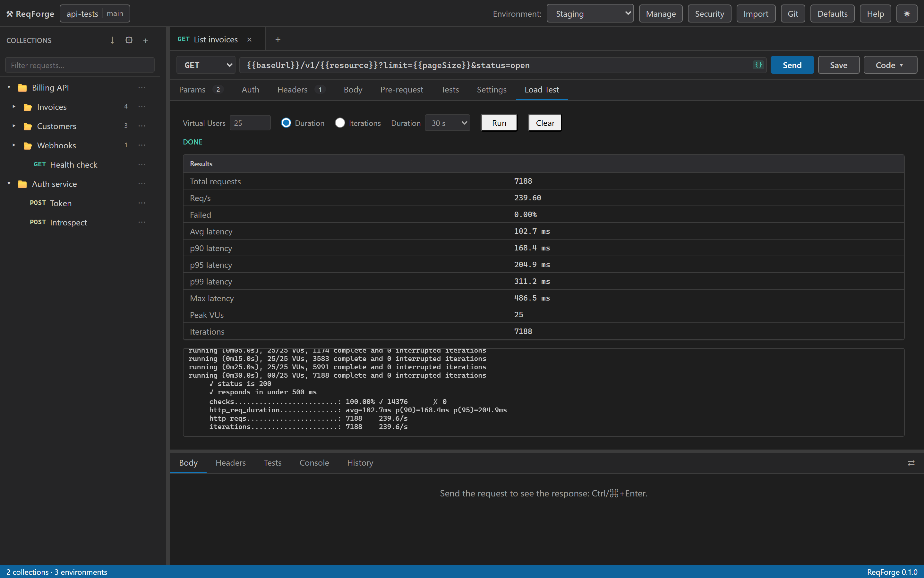Viewport: 924px width, 578px height.
Task: Collapse the Billing API collection
Action: point(9,88)
